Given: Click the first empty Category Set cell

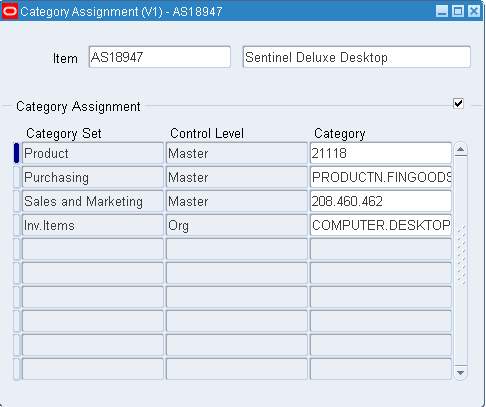Looking at the screenshot, I should pos(93,249).
